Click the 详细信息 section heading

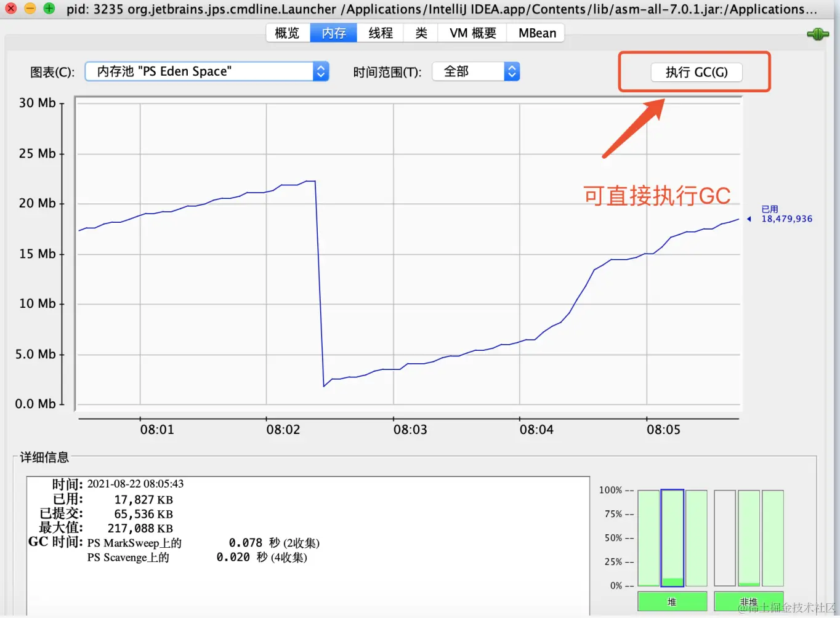pos(44,457)
